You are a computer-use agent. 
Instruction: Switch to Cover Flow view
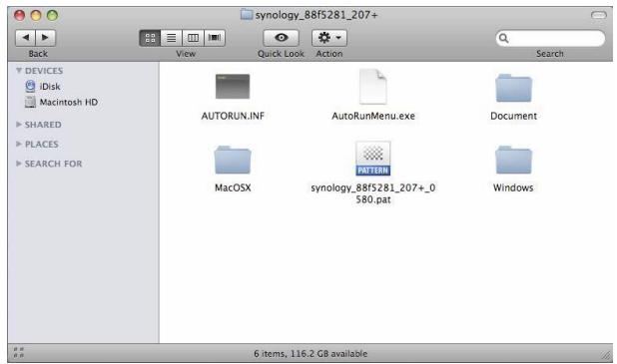click(215, 38)
